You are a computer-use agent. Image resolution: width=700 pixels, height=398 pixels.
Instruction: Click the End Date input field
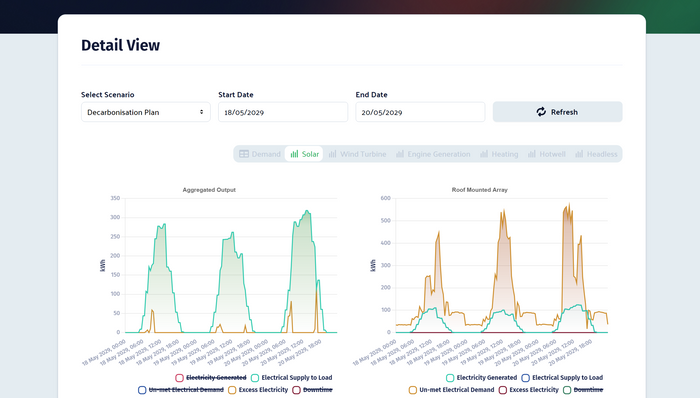point(420,112)
